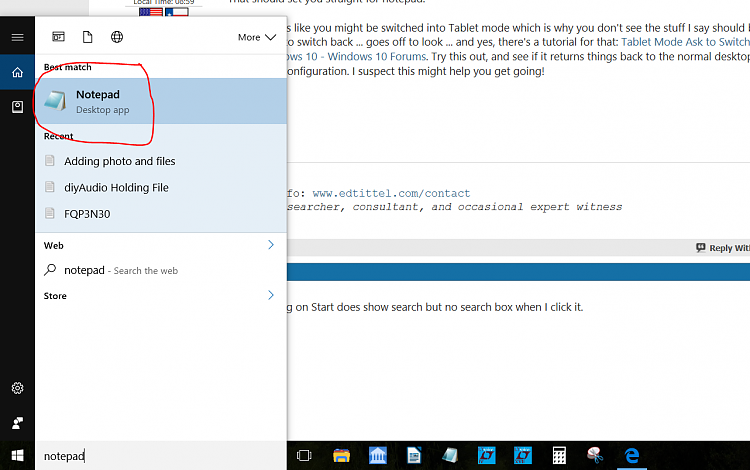Open Snipping Tool from the taskbar

tap(595, 456)
